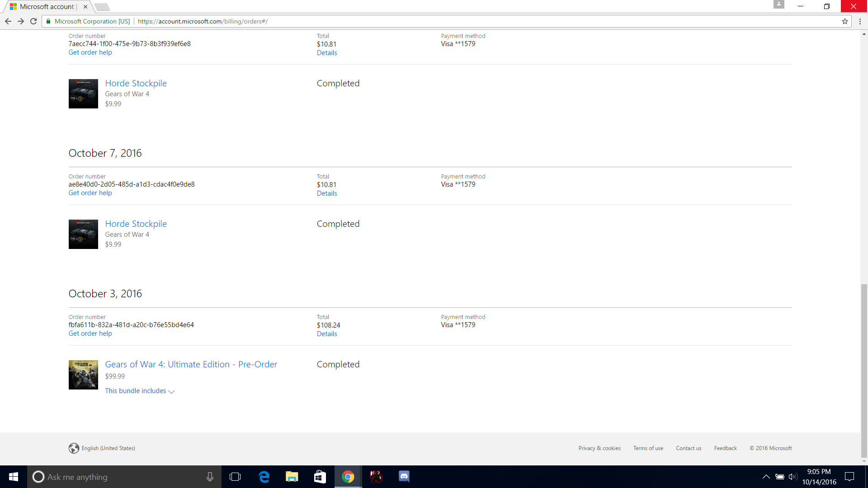Switch to Chrome in the taskbar
868x488 pixels.
[x=348, y=477]
